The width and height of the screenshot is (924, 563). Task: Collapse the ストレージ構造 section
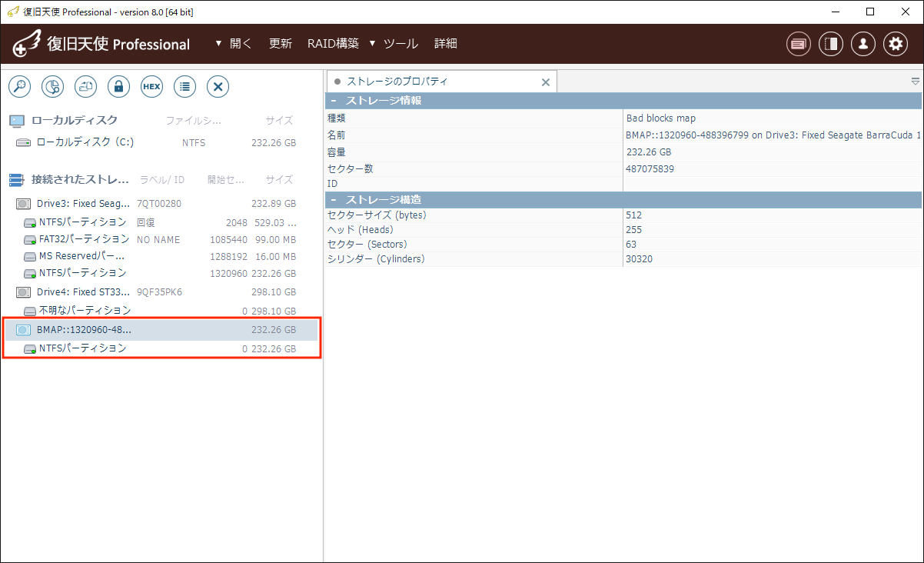[334, 200]
